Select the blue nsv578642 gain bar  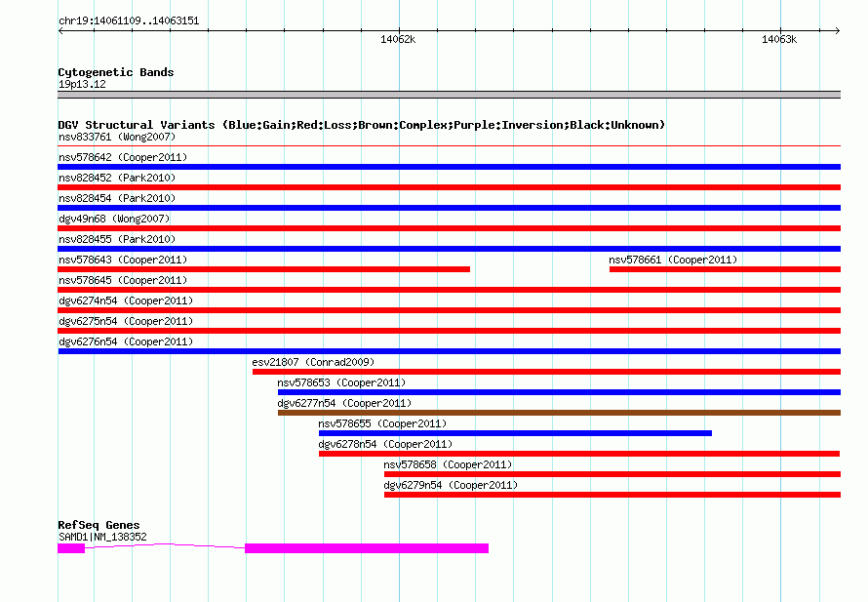click(x=449, y=167)
